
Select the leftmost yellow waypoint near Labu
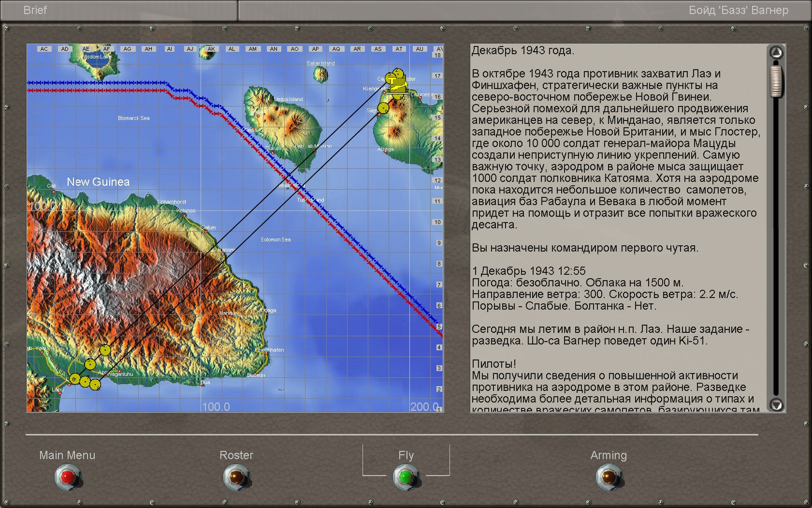[x=74, y=379]
